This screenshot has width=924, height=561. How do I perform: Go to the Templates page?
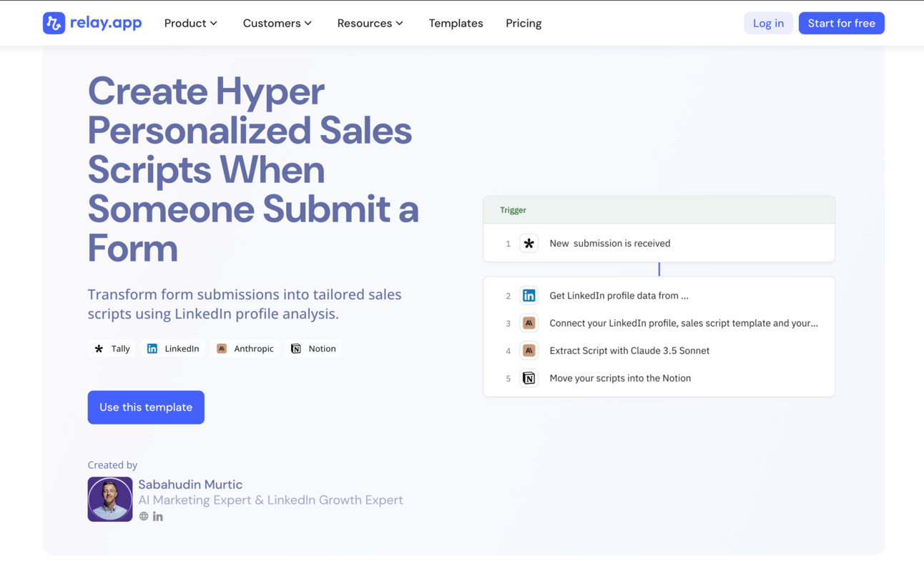point(456,24)
